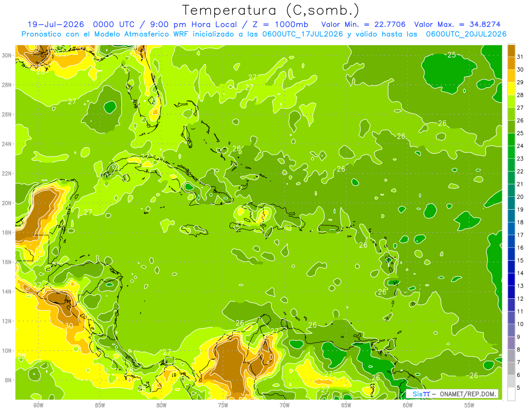Click the 28N latitude axis label

tap(6, 85)
